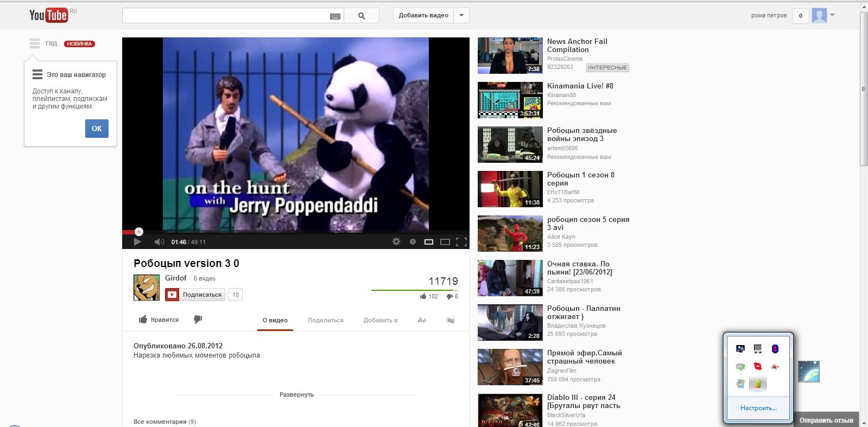Click the Windows flag tray icon
868x427 pixels.
tap(740, 384)
